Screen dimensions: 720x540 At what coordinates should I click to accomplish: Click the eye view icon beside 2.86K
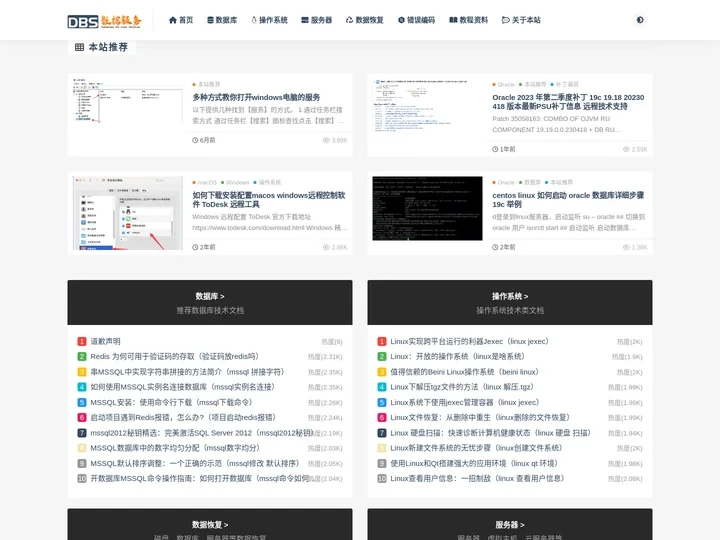[x=326, y=247]
